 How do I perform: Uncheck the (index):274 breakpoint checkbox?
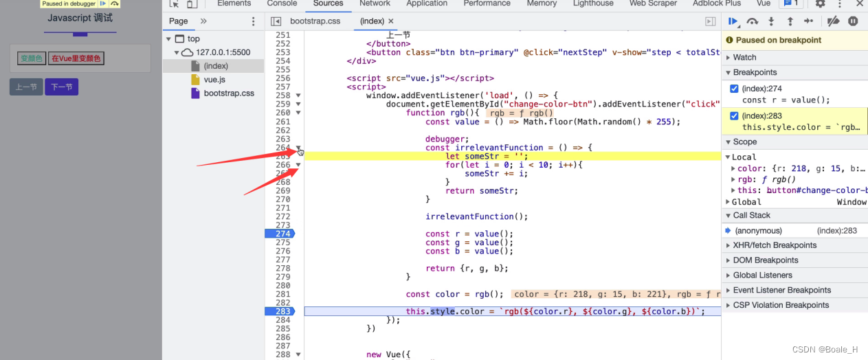tap(734, 89)
